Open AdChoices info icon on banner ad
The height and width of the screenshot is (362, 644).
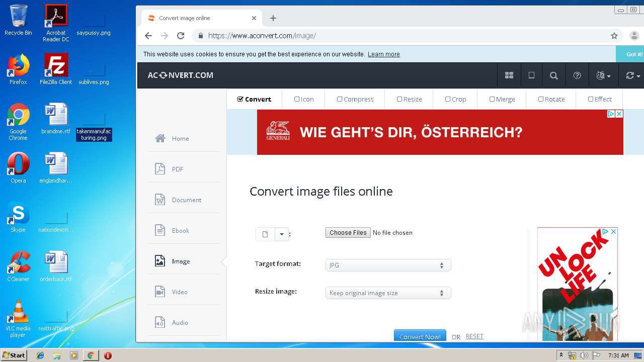pyautogui.click(x=611, y=114)
